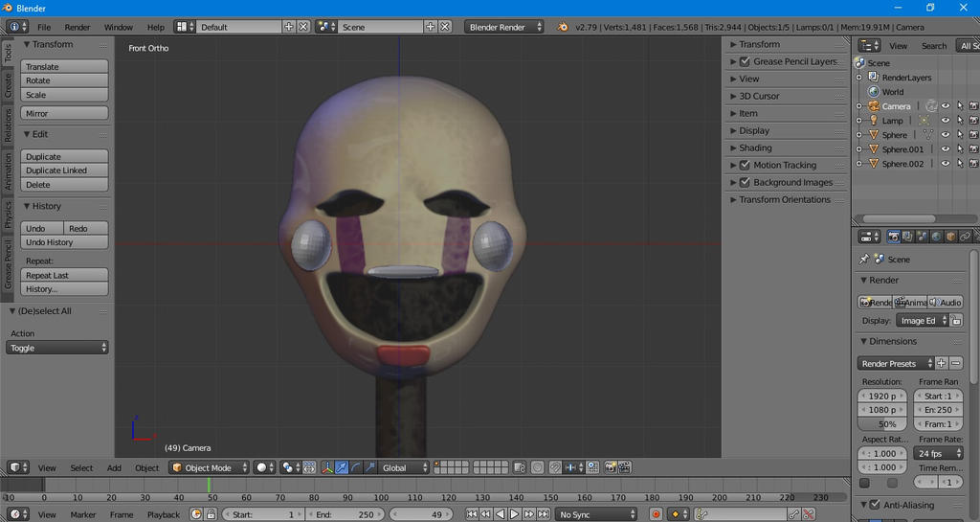Toggle Camera selectability cursor icon
The image size is (980, 522).
point(960,106)
